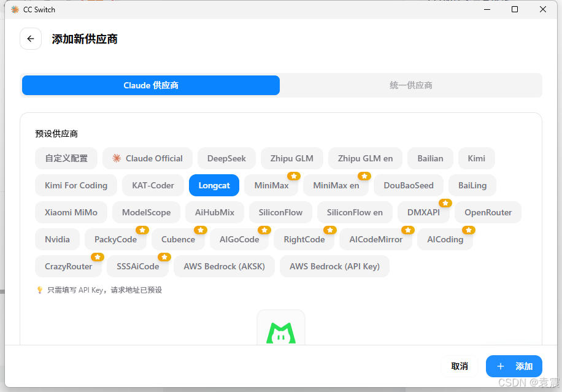Select the SiliconFlow preset
Viewport: 562px width, 392px height.
(280, 212)
